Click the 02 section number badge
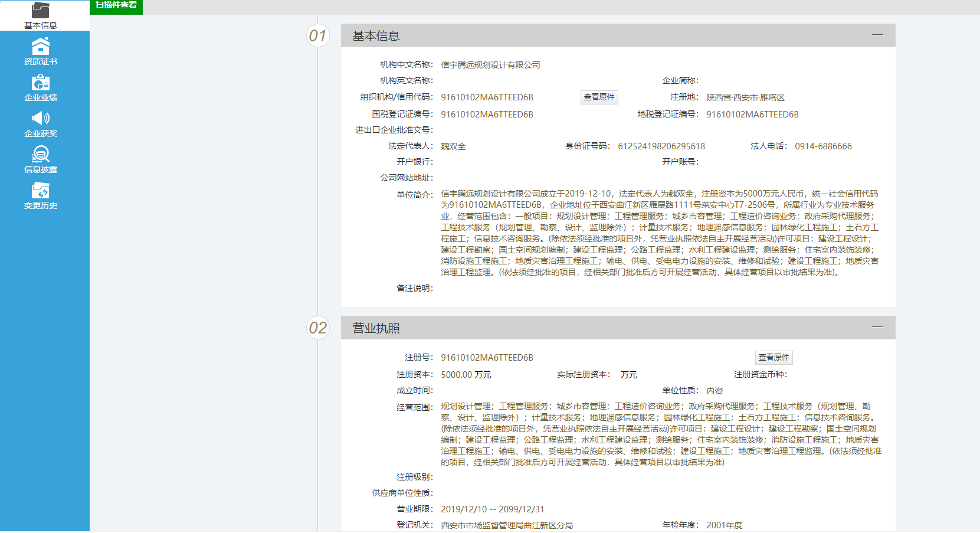980x533 pixels. click(x=318, y=329)
